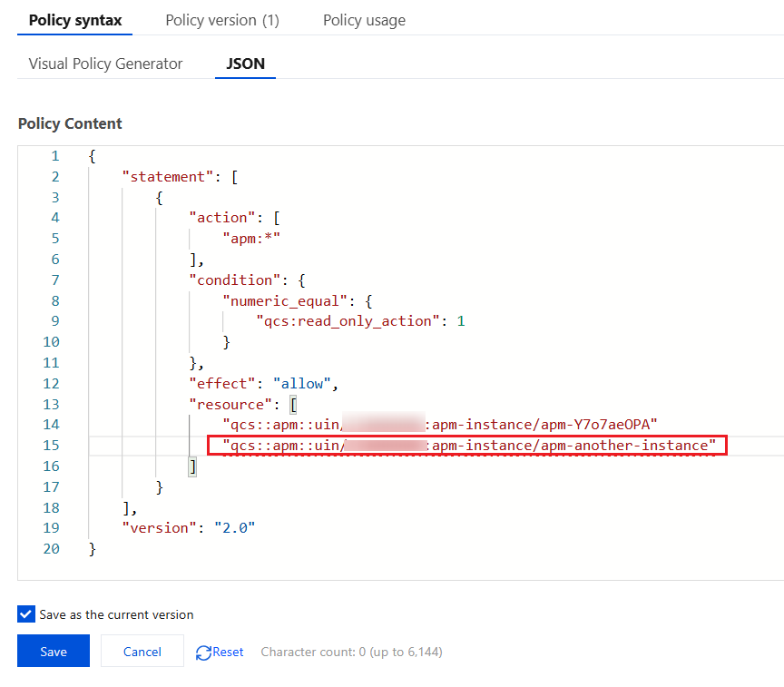This screenshot has width=784, height=687.
Task: Click the Reset link text
Action: [228, 652]
